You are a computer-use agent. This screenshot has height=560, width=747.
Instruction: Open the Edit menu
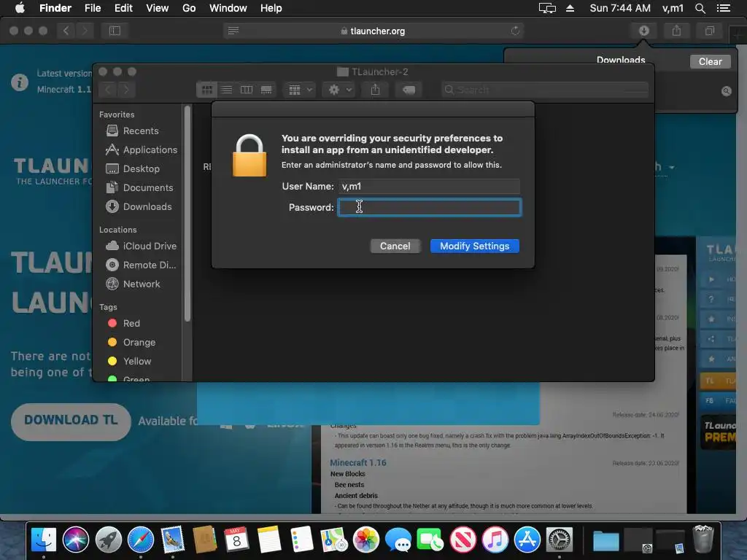(x=123, y=8)
